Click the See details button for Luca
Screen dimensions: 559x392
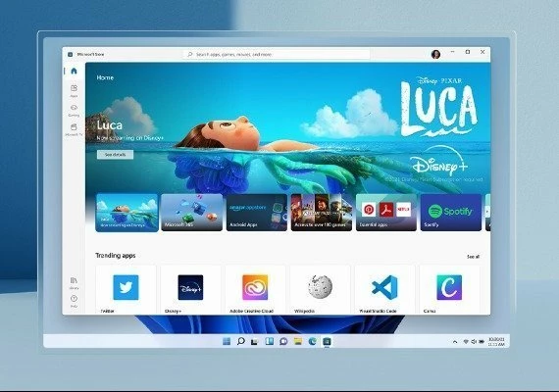tap(115, 155)
